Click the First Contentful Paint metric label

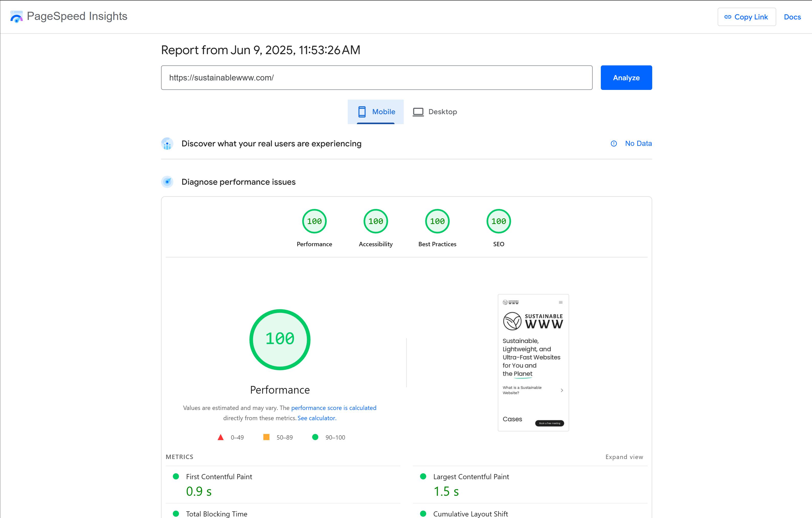pos(219,477)
